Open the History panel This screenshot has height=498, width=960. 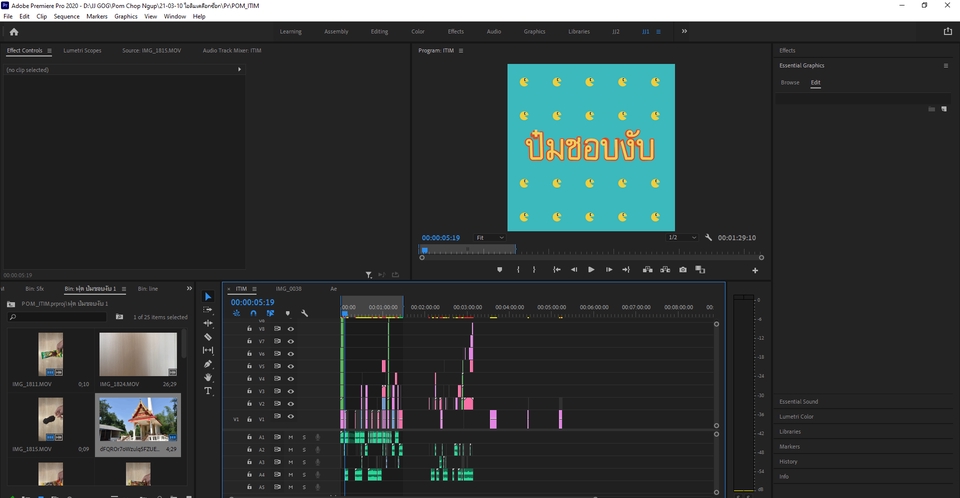(788, 462)
